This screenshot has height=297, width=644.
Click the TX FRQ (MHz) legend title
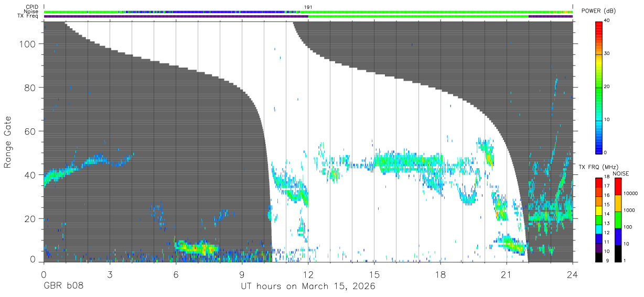pos(598,167)
